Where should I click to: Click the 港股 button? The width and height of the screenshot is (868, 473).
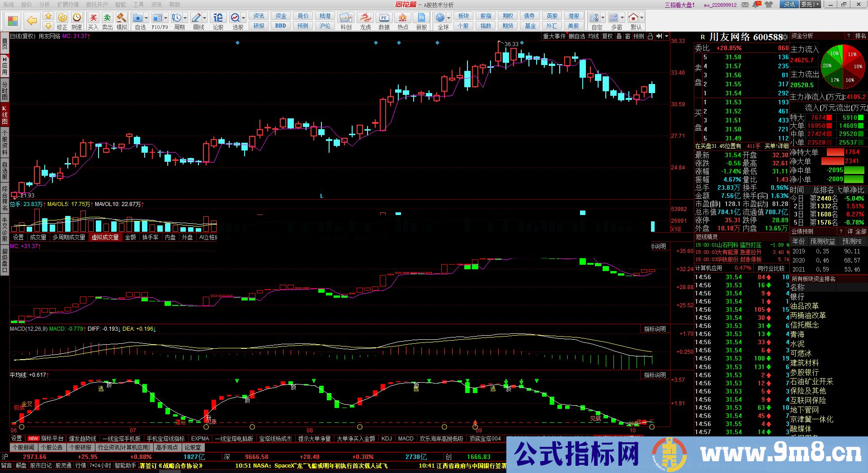pos(574,16)
